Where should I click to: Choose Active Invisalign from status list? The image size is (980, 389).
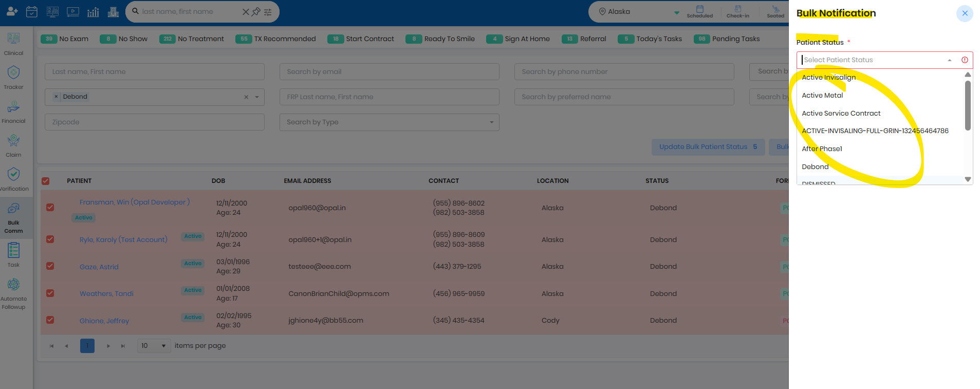tap(828, 78)
